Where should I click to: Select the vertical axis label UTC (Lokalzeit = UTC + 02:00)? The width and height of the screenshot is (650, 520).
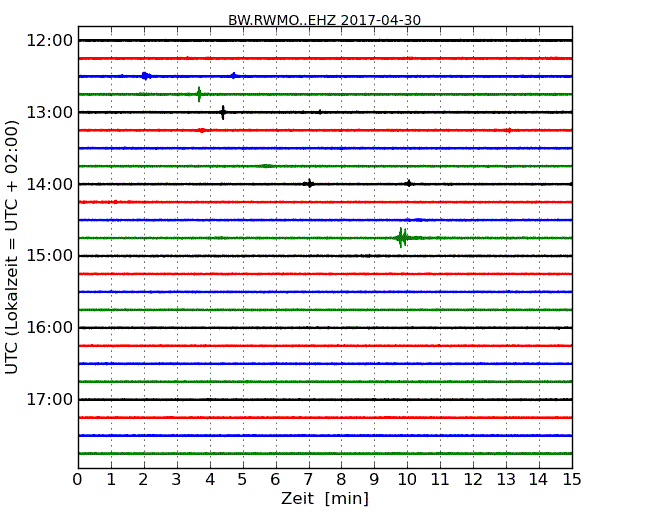[x=12, y=247]
